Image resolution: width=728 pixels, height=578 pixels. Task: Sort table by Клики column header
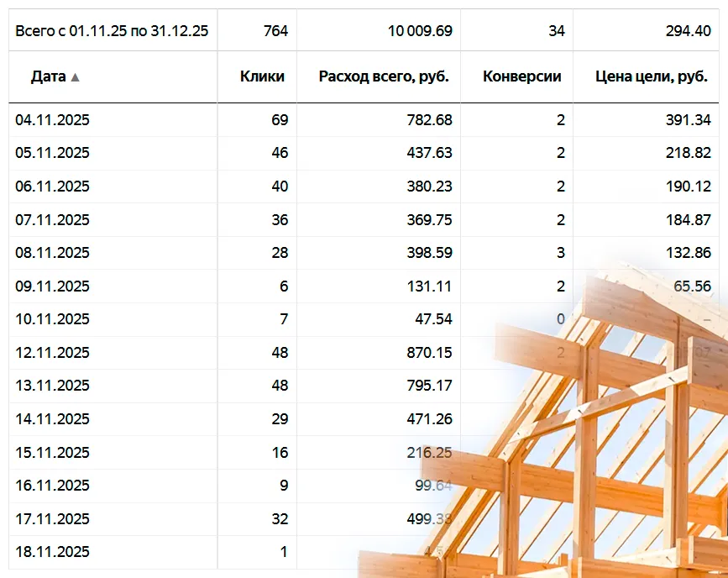tap(262, 76)
